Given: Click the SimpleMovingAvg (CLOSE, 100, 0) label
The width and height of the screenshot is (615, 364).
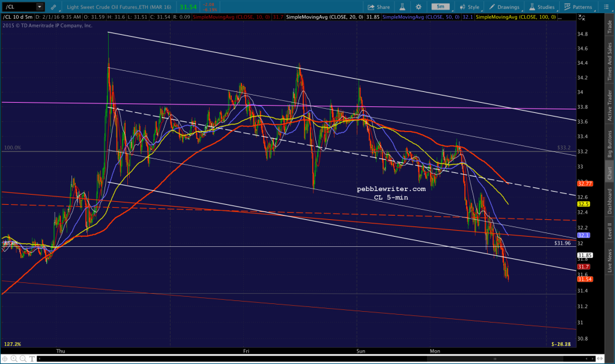Looking at the screenshot, I should (x=516, y=17).
